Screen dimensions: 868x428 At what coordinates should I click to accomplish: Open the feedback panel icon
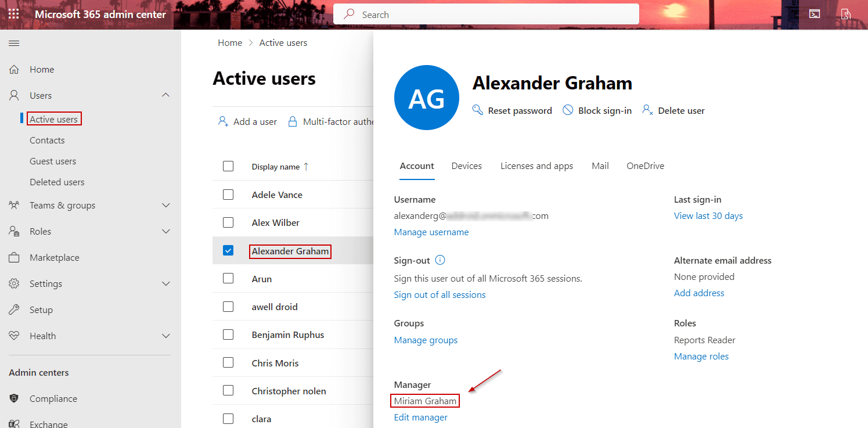[x=846, y=13]
